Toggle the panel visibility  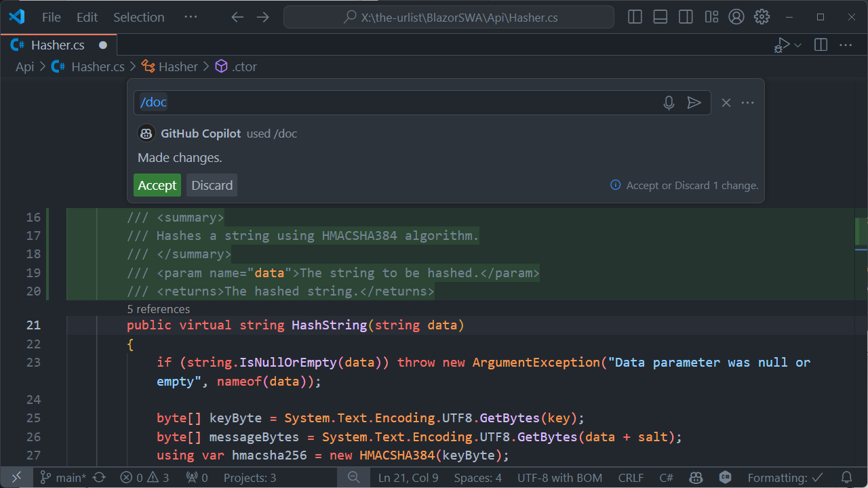coord(660,16)
